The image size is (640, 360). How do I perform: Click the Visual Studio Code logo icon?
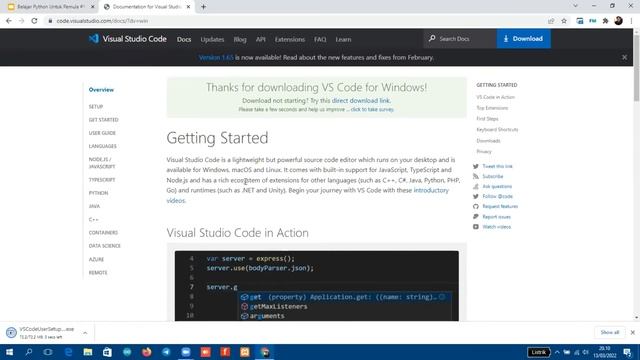click(x=94, y=39)
